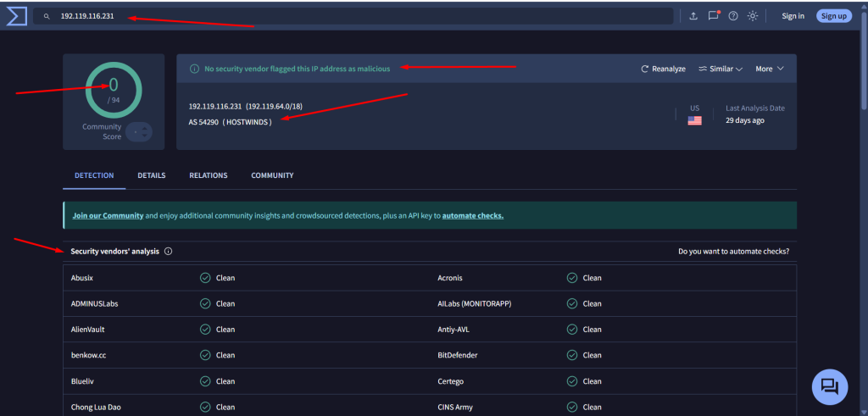The width and height of the screenshot is (868, 416).
Task: Click the Certego vendor name
Action: (x=451, y=381)
